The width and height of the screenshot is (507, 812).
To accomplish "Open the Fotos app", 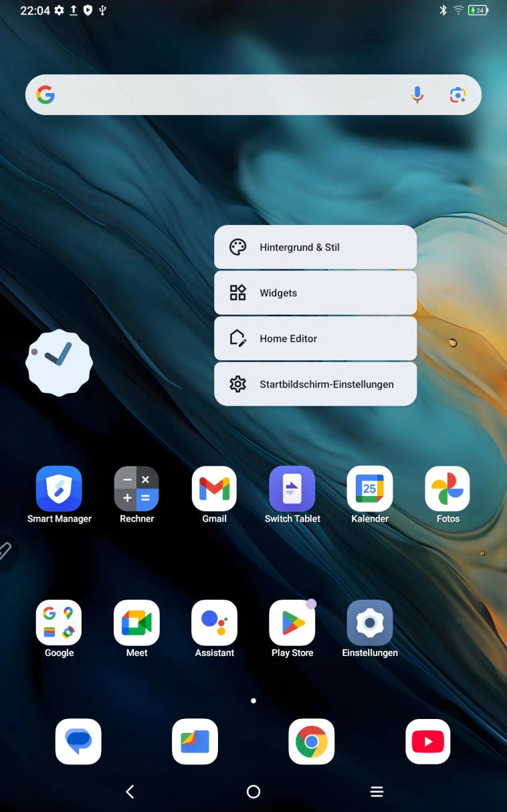I will tap(447, 489).
